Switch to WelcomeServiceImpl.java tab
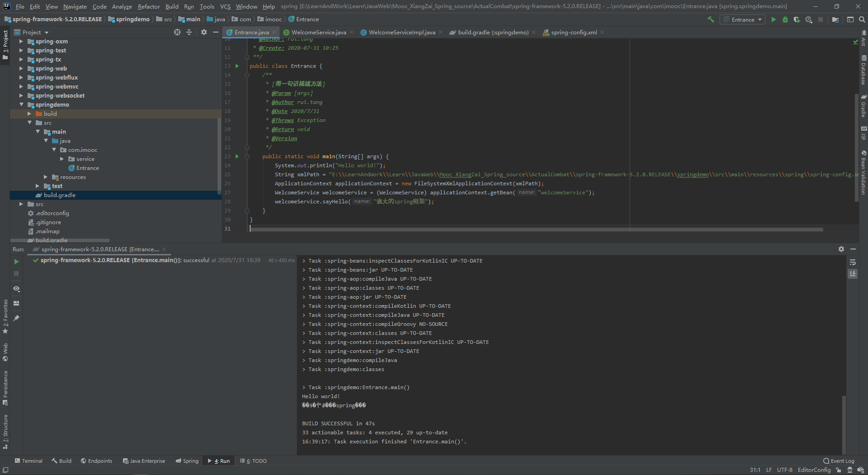Image resolution: width=868 pixels, height=475 pixels. tap(402, 32)
